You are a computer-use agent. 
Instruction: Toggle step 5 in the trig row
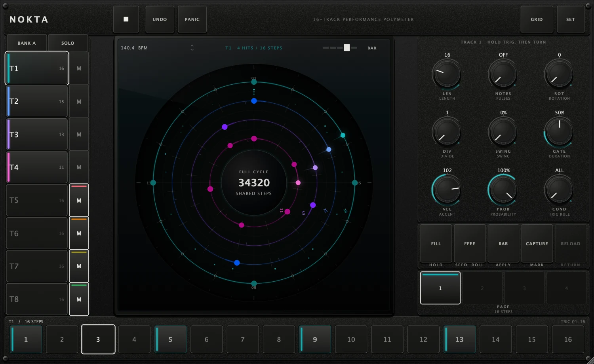pyautogui.click(x=170, y=339)
